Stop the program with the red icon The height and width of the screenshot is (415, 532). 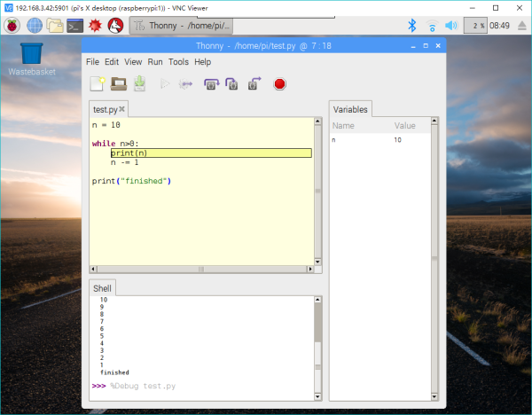(279, 84)
